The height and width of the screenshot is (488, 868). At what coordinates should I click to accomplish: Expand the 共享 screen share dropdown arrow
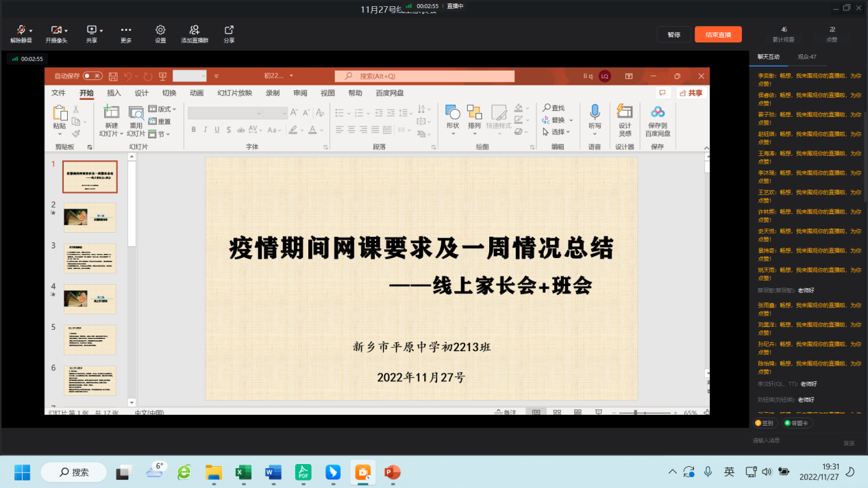click(x=101, y=30)
